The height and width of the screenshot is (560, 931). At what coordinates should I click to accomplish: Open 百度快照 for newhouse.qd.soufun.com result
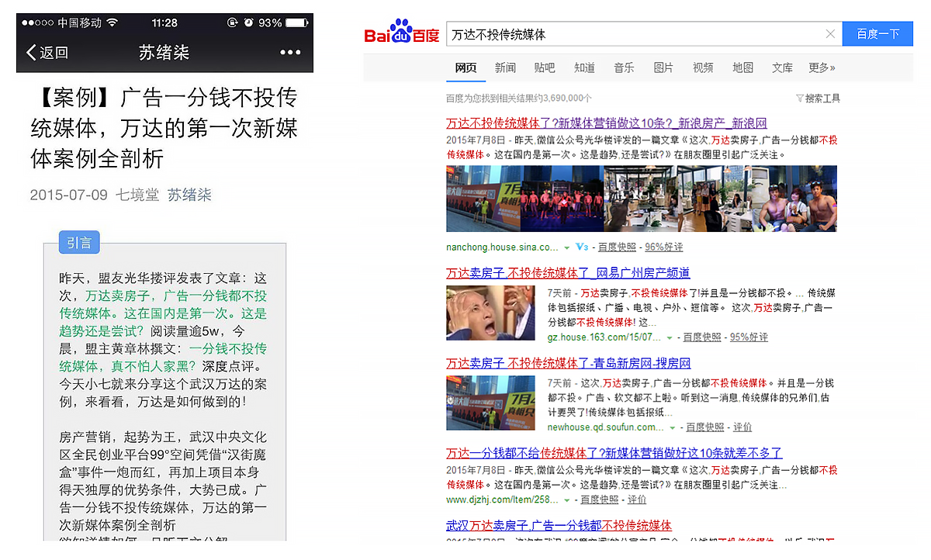pos(705,427)
